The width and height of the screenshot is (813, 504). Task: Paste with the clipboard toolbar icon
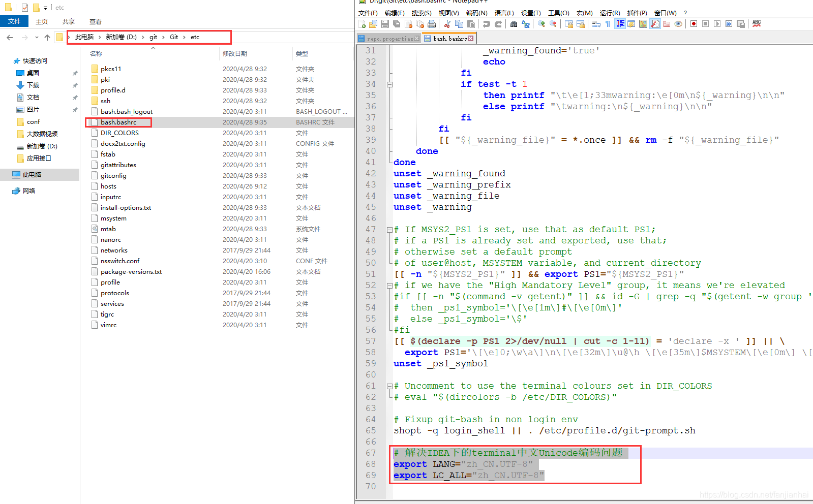pyautogui.click(x=471, y=24)
